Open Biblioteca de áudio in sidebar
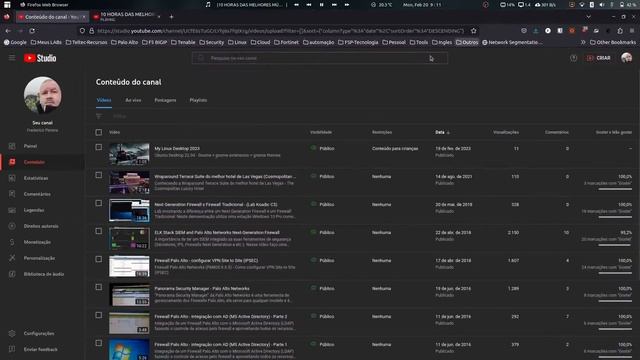640x360 pixels. tap(44, 274)
